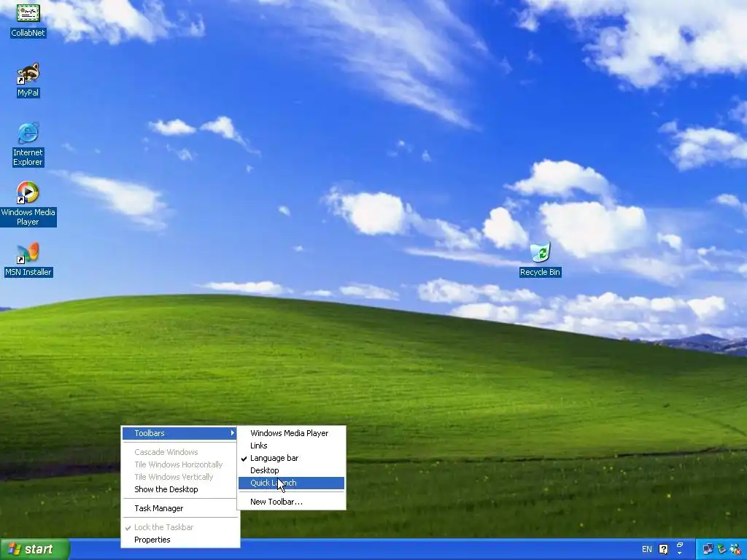747x560 pixels.
Task: Click the Start button
Action: pyautogui.click(x=35, y=549)
